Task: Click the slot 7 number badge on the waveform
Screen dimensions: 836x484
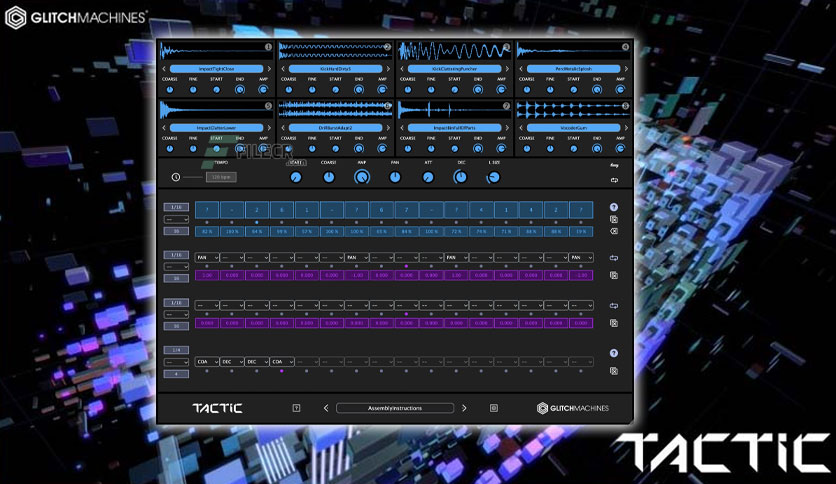Action: click(x=507, y=106)
